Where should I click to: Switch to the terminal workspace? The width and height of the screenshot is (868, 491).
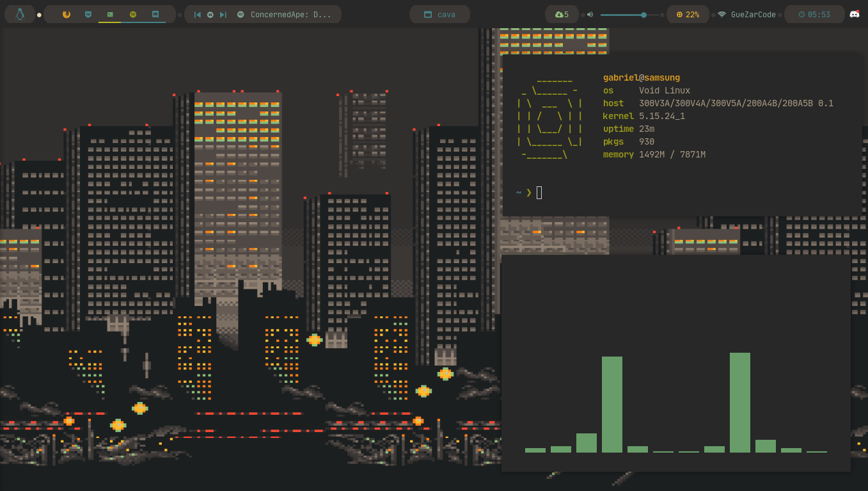110,14
